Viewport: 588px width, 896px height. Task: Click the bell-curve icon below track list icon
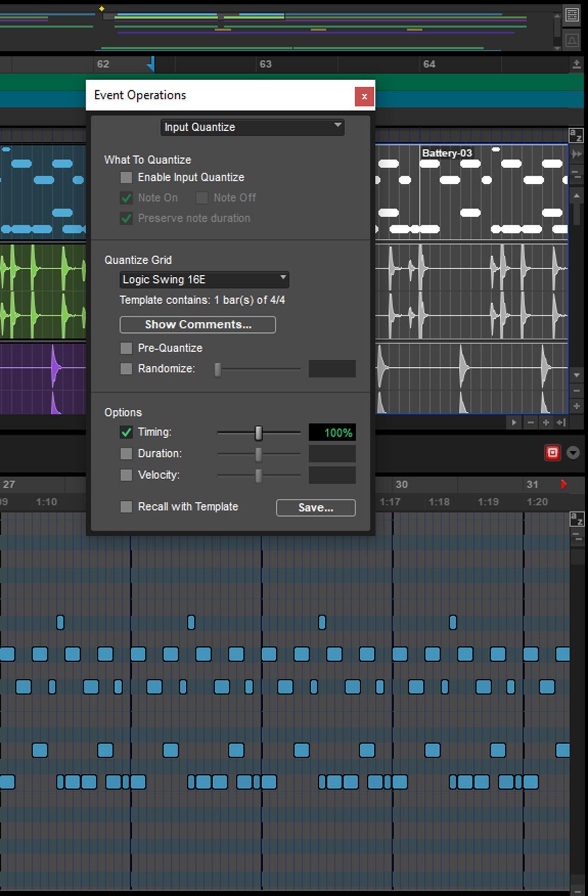(x=572, y=41)
